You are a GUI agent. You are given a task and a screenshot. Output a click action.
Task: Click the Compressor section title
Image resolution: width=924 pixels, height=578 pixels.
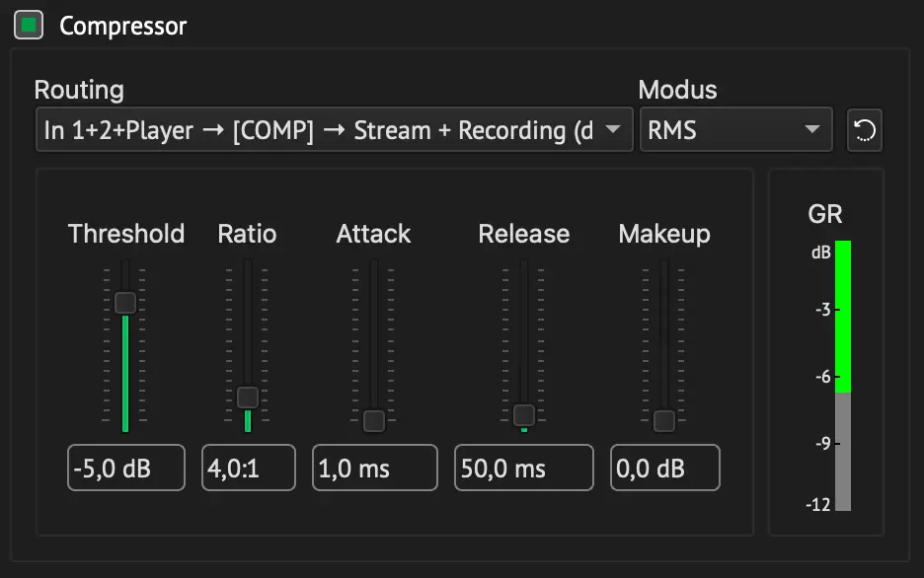click(123, 26)
